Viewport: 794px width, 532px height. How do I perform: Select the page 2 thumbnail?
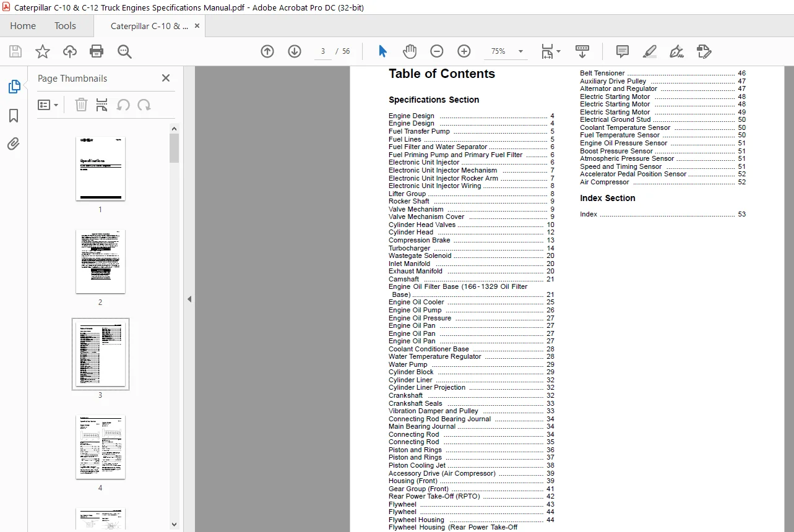coord(100,262)
